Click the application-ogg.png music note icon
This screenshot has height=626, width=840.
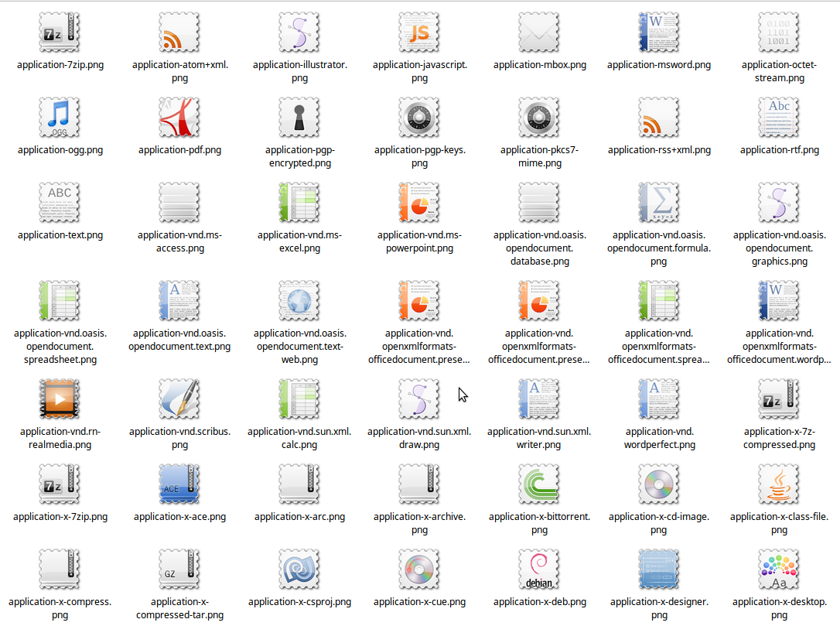coord(60,118)
